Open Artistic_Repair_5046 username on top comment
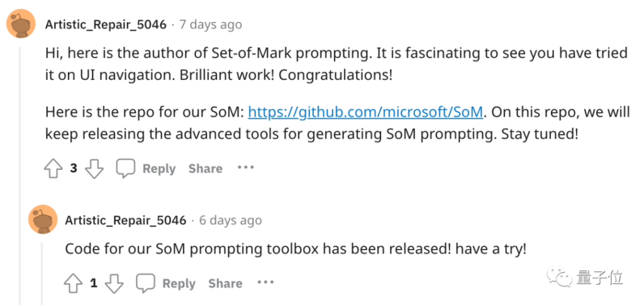The image size is (644, 306). [x=106, y=25]
